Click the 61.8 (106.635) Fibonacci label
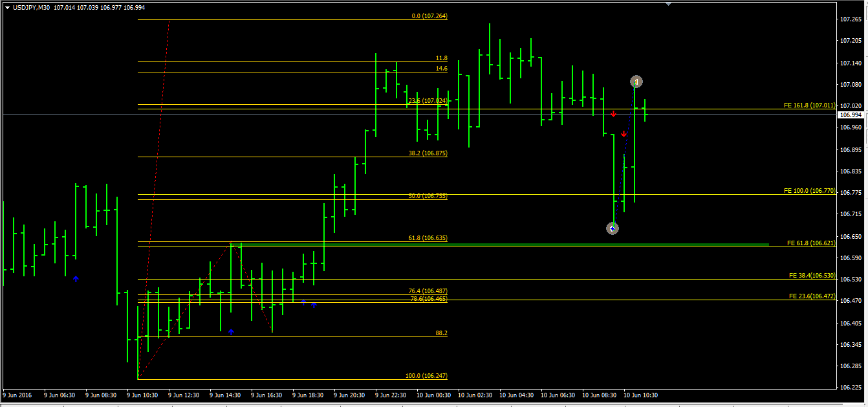Screen dimensions: 868x407 click(428, 238)
